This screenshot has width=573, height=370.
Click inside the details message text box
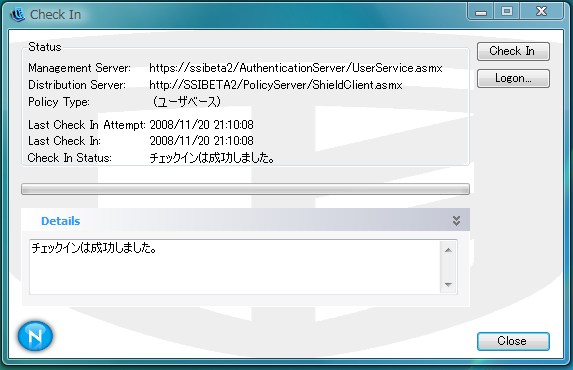click(x=235, y=267)
